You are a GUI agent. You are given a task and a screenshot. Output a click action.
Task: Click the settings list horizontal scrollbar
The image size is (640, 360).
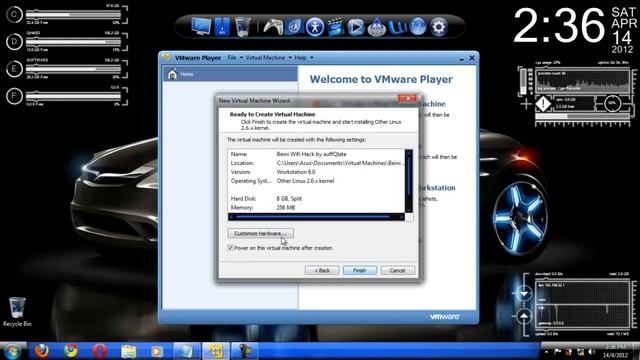(x=316, y=217)
